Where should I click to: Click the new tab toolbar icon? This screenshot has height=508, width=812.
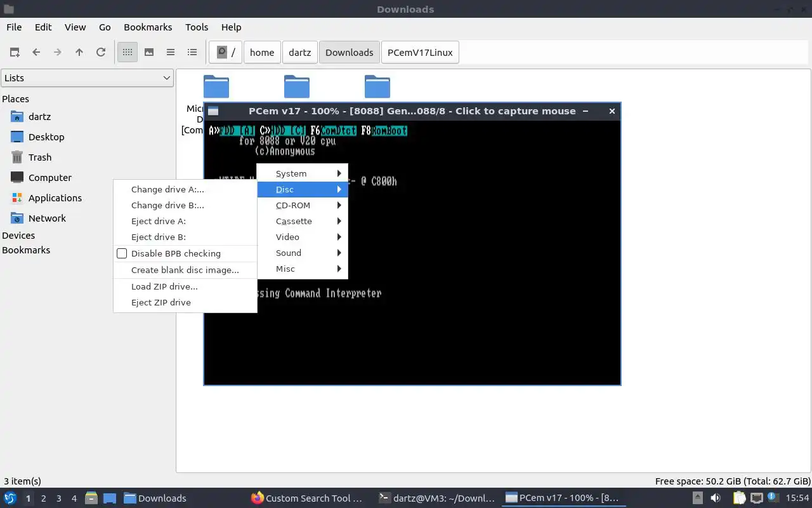click(x=15, y=52)
